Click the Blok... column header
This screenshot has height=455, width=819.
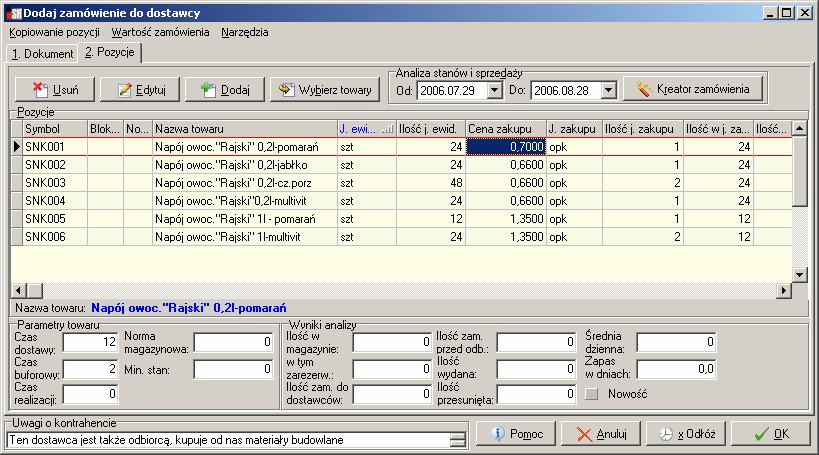click(x=105, y=129)
